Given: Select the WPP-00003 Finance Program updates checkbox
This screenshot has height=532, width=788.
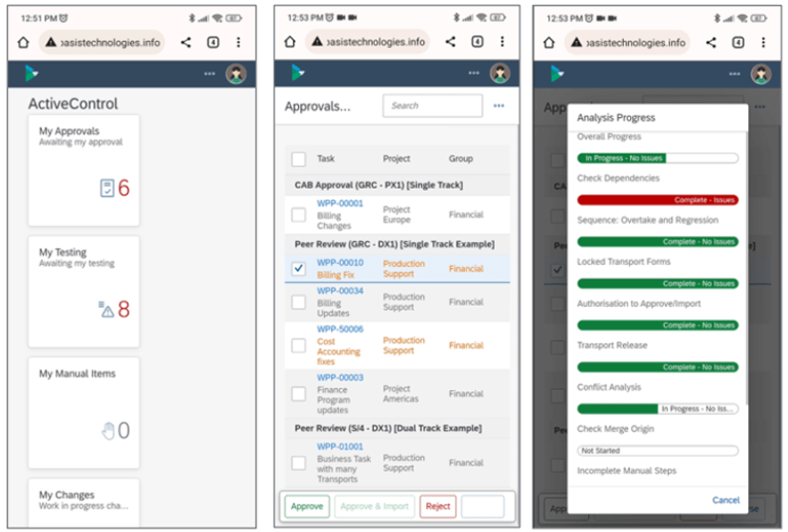Looking at the screenshot, I should [x=298, y=394].
